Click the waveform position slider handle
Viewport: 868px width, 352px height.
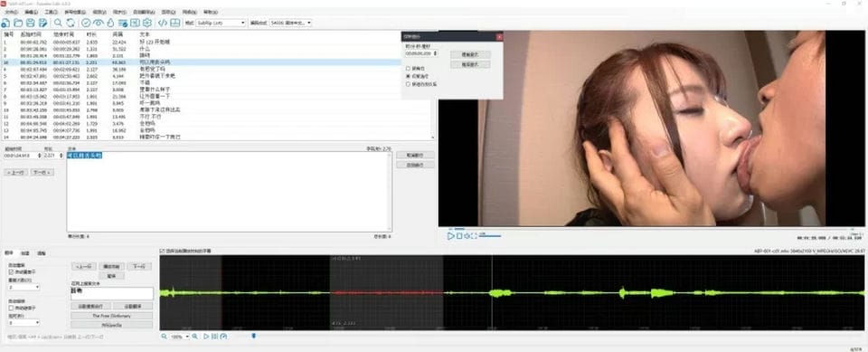253,336
